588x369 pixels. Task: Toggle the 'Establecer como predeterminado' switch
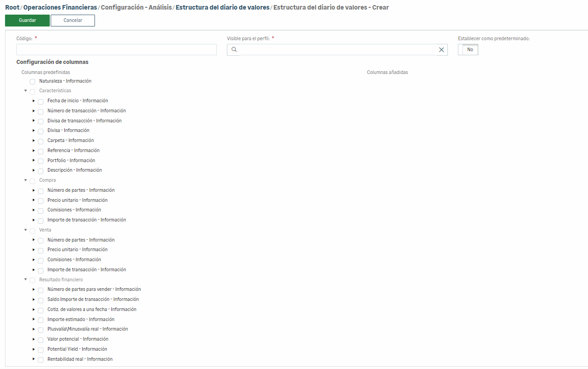[x=468, y=50]
